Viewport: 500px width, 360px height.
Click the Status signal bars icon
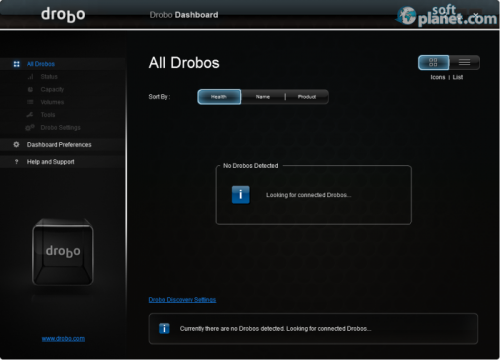(x=30, y=77)
